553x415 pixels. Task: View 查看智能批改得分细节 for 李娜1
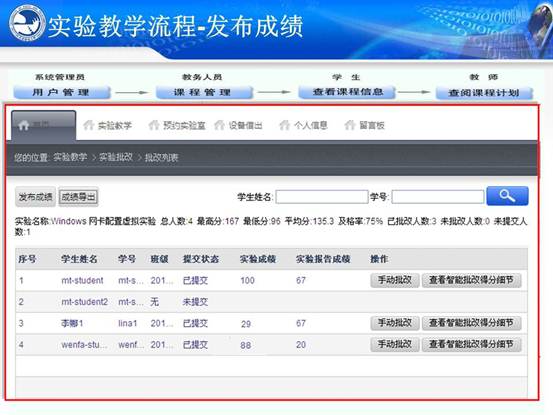tap(472, 323)
